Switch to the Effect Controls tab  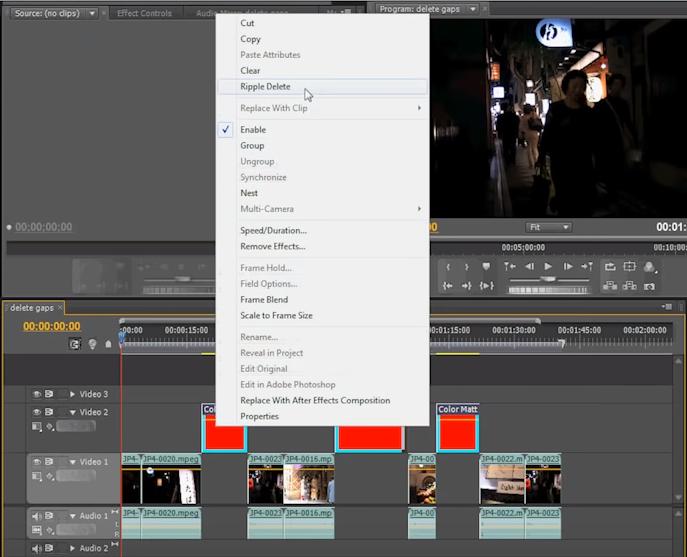[144, 13]
